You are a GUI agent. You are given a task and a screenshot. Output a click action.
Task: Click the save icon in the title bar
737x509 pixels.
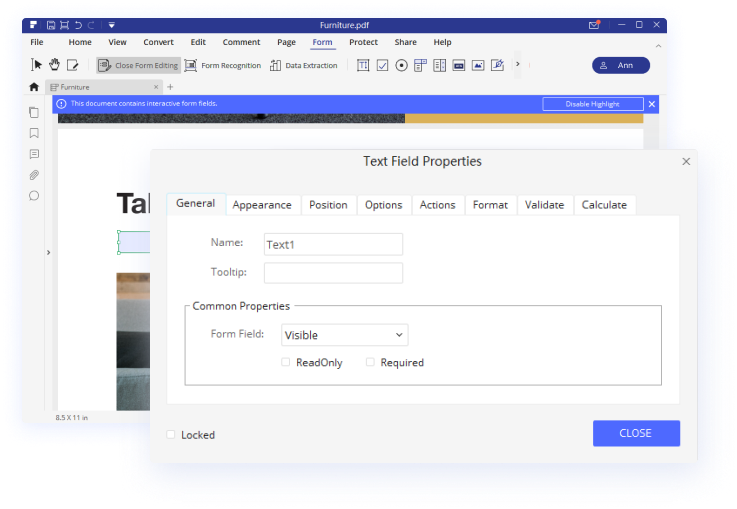(x=51, y=25)
